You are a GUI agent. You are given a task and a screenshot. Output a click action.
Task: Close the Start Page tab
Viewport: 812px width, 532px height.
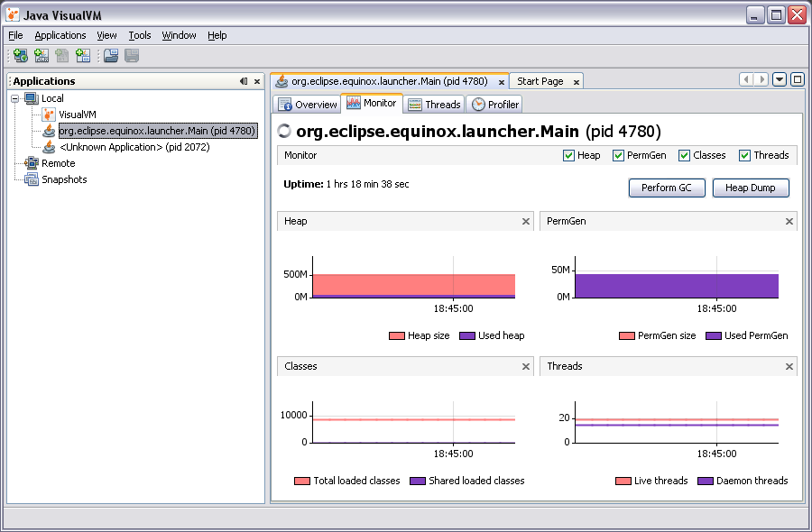pyautogui.click(x=576, y=82)
